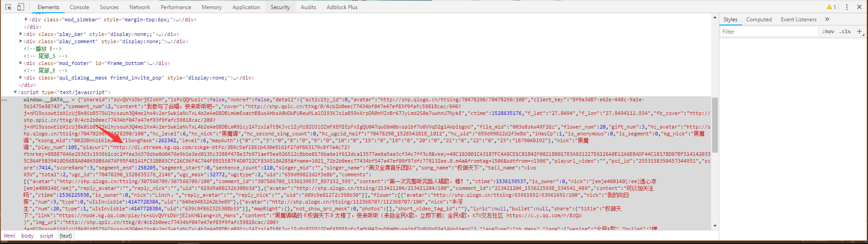This screenshot has width=868, height=244.
Task: Toggle the .cls class editor
Action: click(x=845, y=31)
